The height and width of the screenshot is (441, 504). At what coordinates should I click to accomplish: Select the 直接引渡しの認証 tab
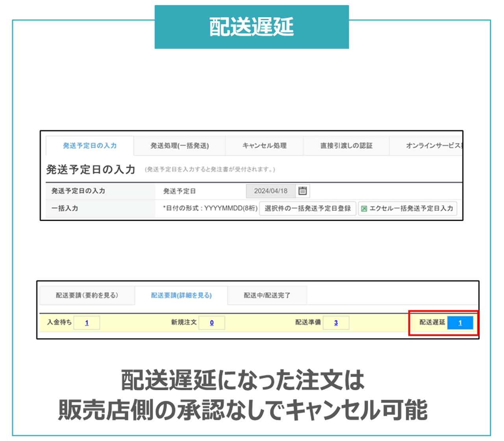point(346,145)
